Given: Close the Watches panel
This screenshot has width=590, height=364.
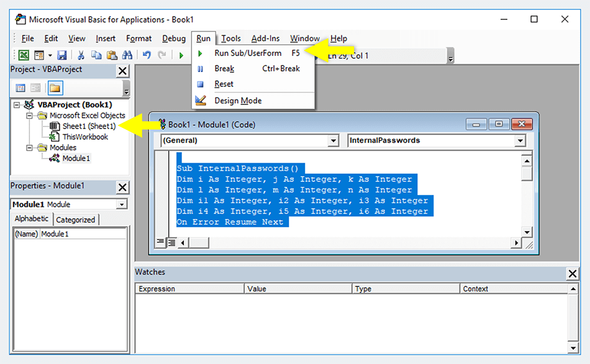Looking at the screenshot, I should pyautogui.click(x=573, y=274).
